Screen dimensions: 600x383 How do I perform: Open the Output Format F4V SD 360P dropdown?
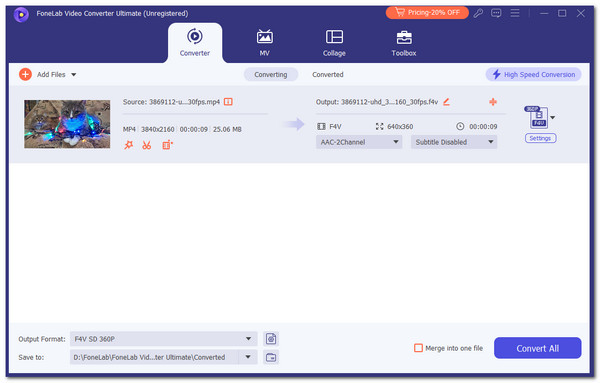pyautogui.click(x=163, y=339)
